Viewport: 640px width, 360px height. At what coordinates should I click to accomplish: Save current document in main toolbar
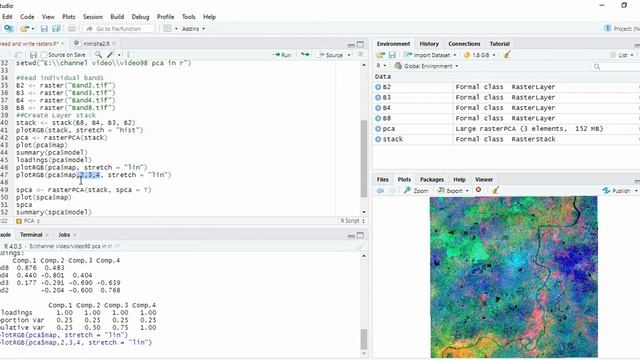coord(44,29)
